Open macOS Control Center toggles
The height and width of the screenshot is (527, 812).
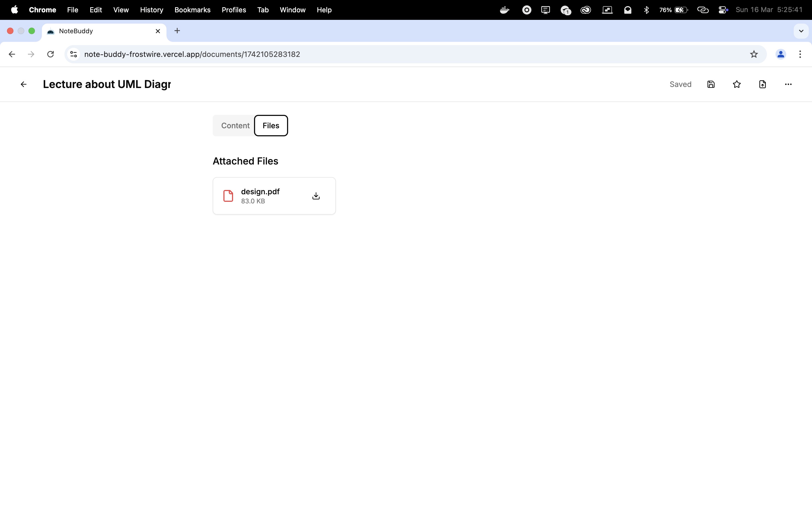[x=723, y=10]
